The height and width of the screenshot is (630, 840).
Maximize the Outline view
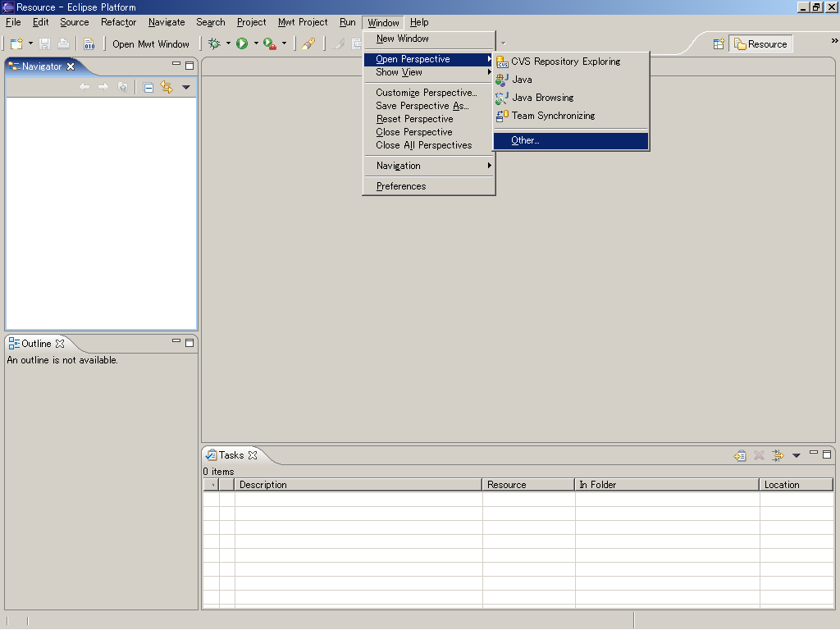[189, 342]
